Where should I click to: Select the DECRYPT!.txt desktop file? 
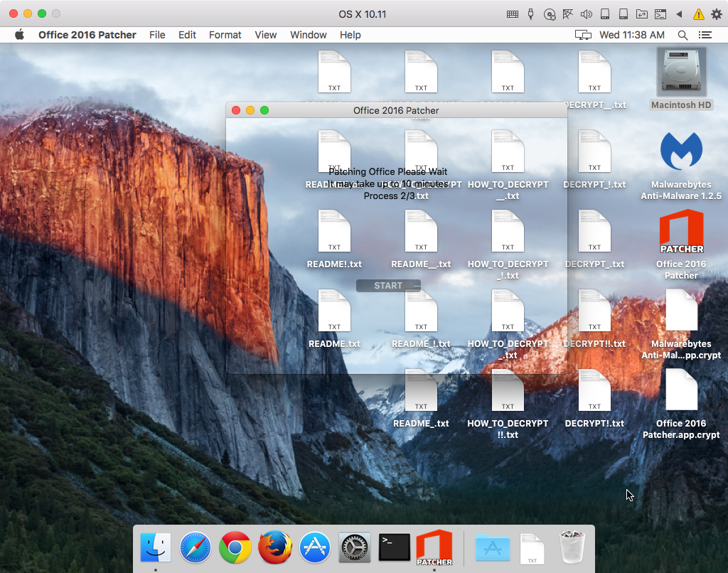pyautogui.click(x=594, y=398)
